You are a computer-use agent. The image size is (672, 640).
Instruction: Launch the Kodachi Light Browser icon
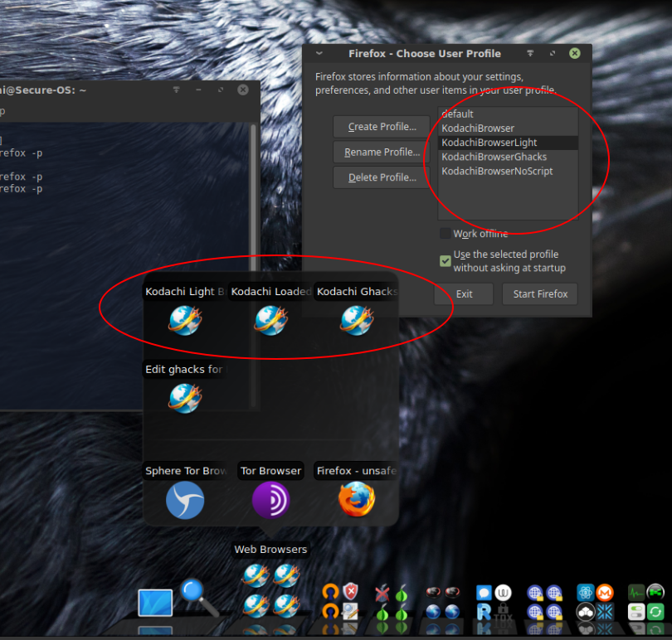tap(184, 319)
